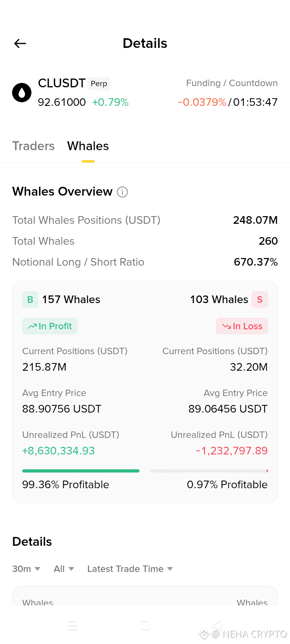This screenshot has height=644, width=290.
Task: Tap the back arrow icon
Action: point(20,43)
